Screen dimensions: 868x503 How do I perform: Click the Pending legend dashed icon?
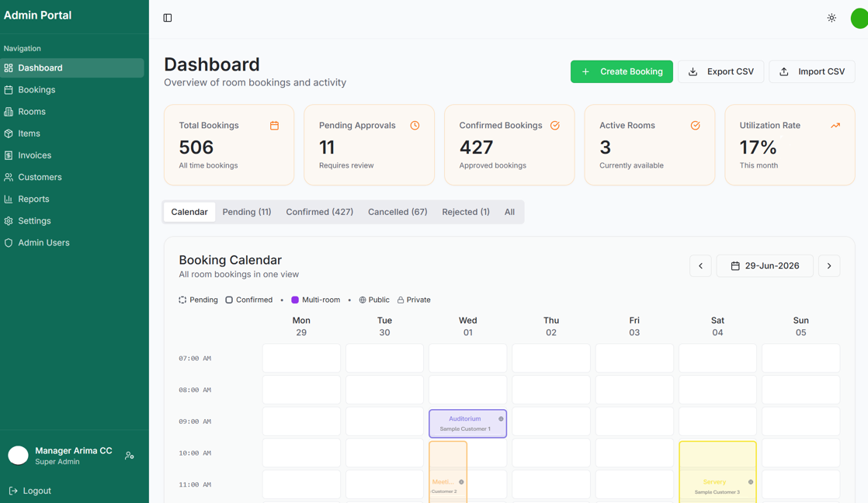[182, 300]
